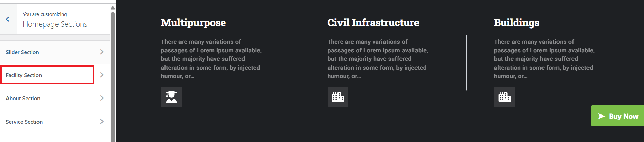This screenshot has height=142, width=644.
Task: Click the description text under Multipurpose
Action: 211,59
